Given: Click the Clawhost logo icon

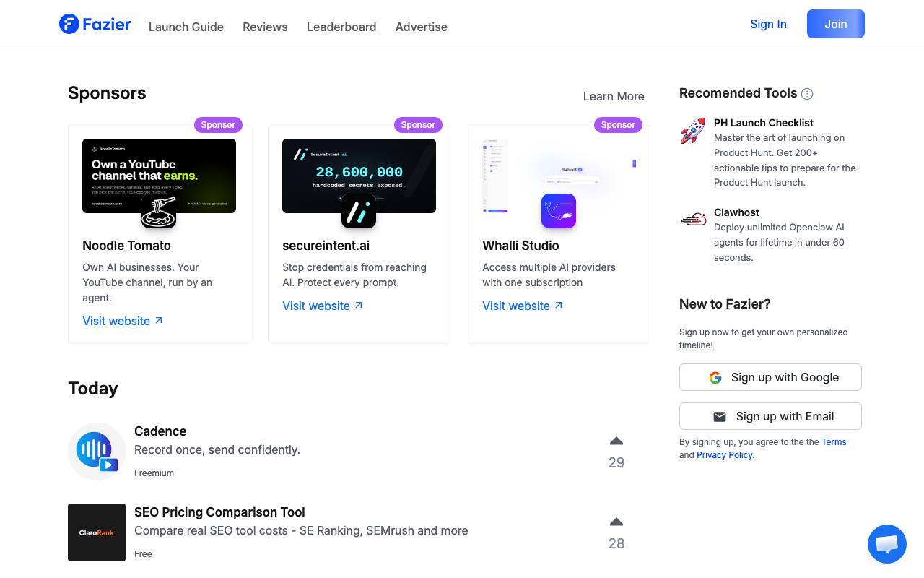Looking at the screenshot, I should [x=693, y=219].
